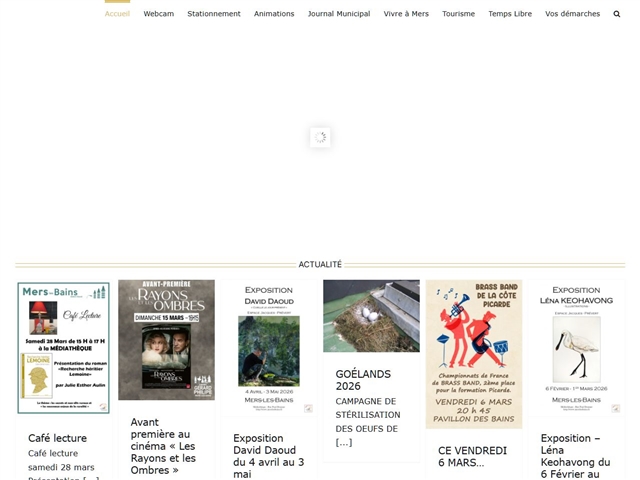The width and height of the screenshot is (640, 480).
Task: Go to Journal Municipal
Action: tap(339, 14)
